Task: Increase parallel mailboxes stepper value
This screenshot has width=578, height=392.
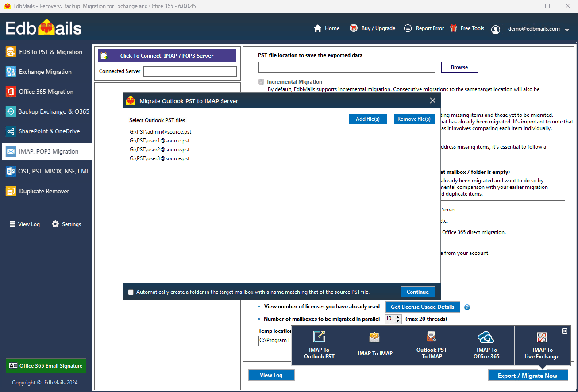Action: (397, 317)
